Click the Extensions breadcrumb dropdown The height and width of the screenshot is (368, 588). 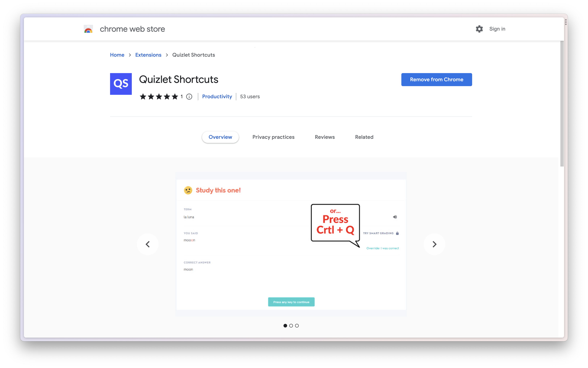(x=148, y=55)
